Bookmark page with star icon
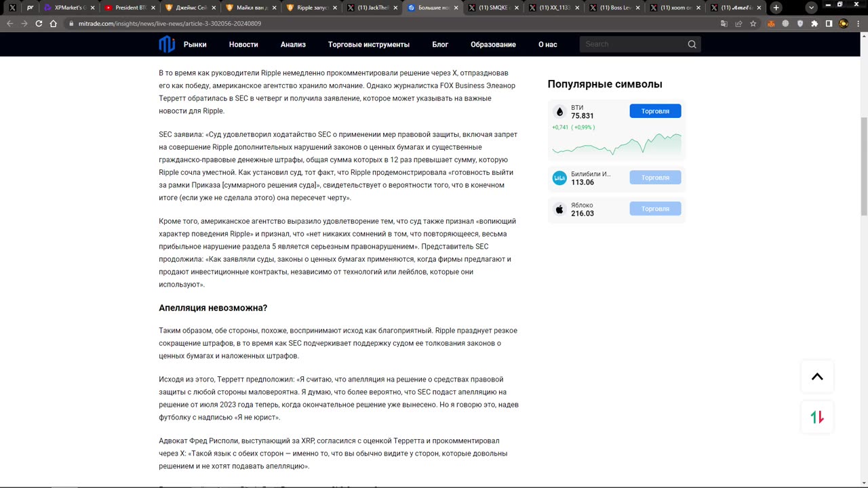 (753, 23)
